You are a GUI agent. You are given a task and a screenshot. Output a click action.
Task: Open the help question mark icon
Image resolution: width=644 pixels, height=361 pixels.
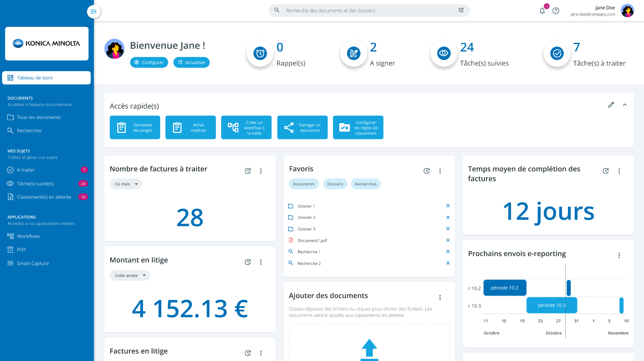(x=555, y=11)
